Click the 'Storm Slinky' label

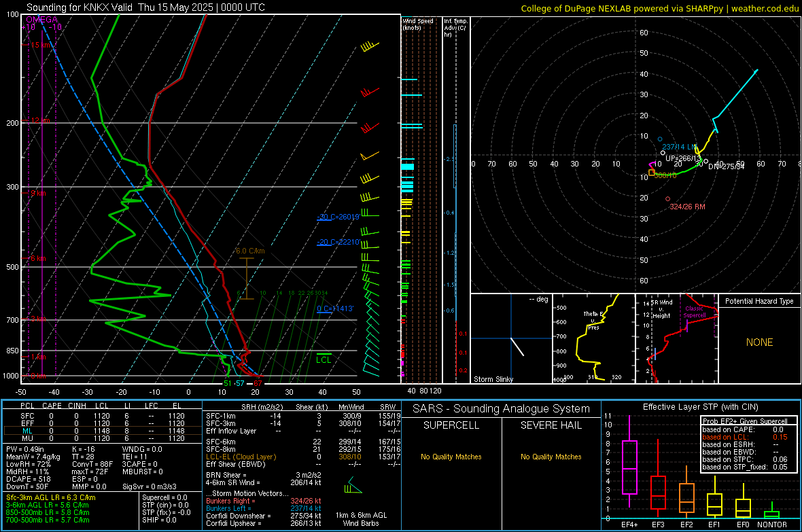coord(493,379)
